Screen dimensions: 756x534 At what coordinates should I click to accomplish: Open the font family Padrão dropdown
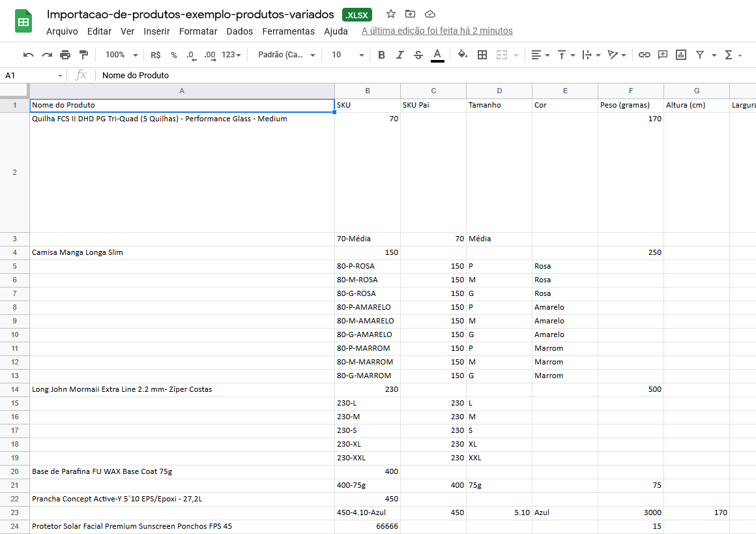point(286,55)
